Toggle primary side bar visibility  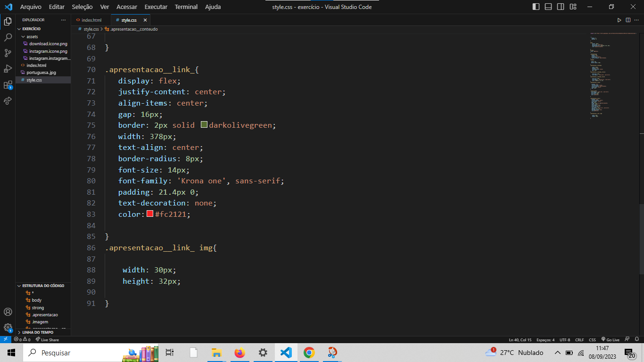(536, 7)
